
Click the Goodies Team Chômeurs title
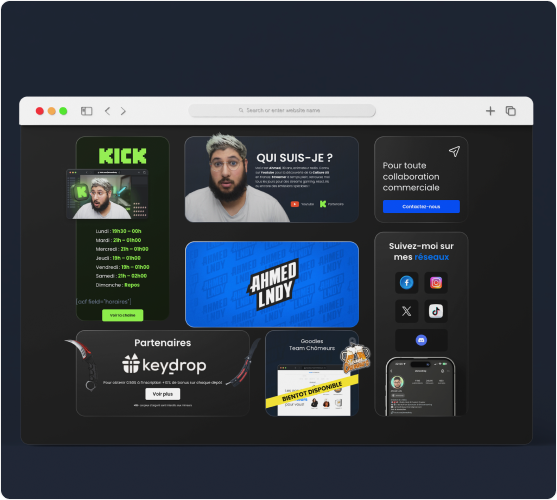pos(312,345)
